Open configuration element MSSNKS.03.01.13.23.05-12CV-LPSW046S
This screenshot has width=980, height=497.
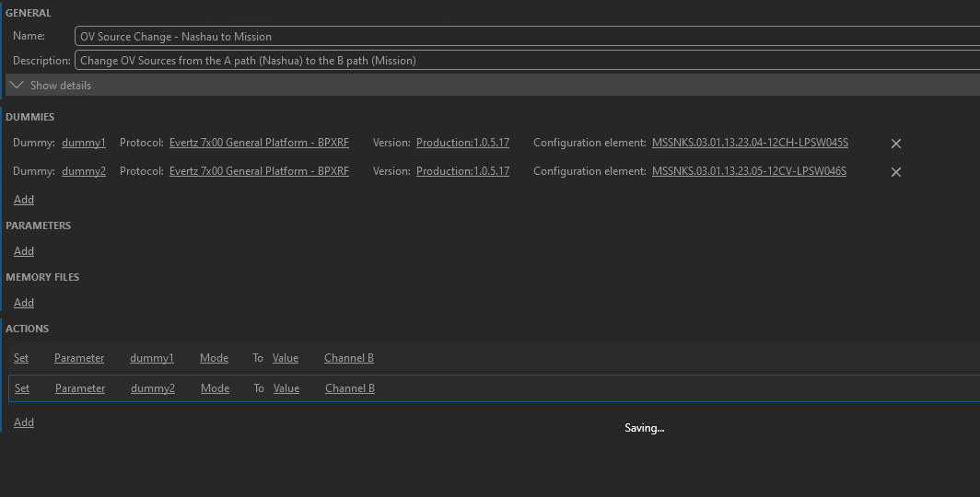point(749,171)
